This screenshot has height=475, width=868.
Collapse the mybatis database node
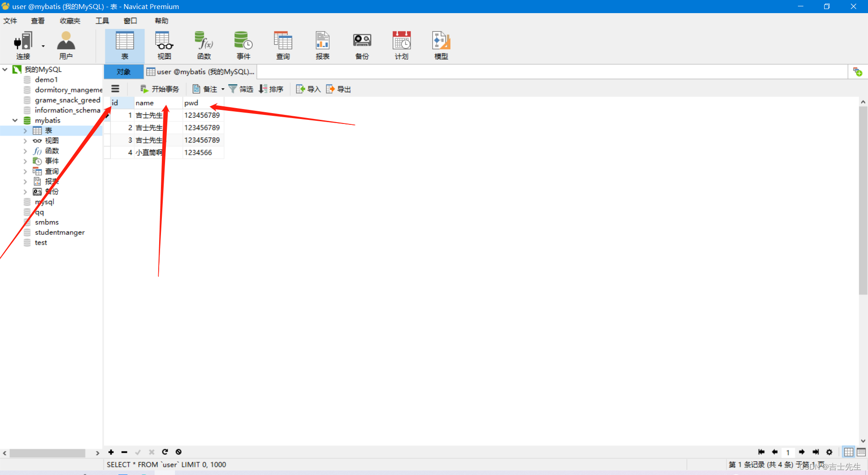pos(15,120)
